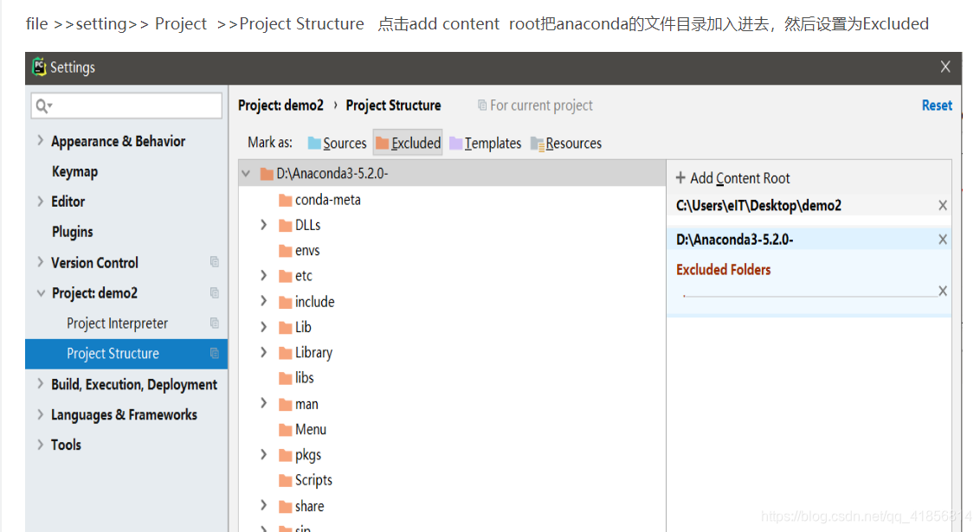Expand the include folder

pyautogui.click(x=264, y=302)
